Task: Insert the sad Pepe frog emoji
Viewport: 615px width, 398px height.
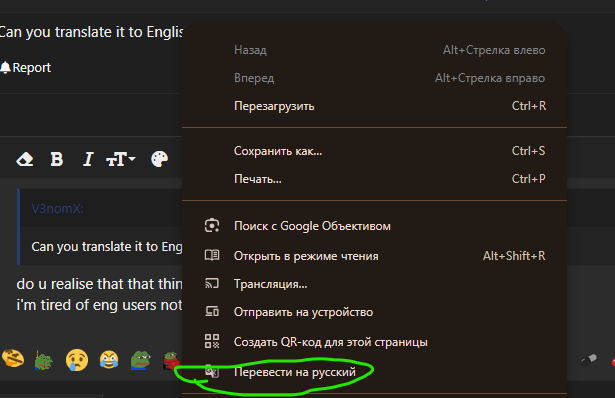Action: (x=140, y=360)
